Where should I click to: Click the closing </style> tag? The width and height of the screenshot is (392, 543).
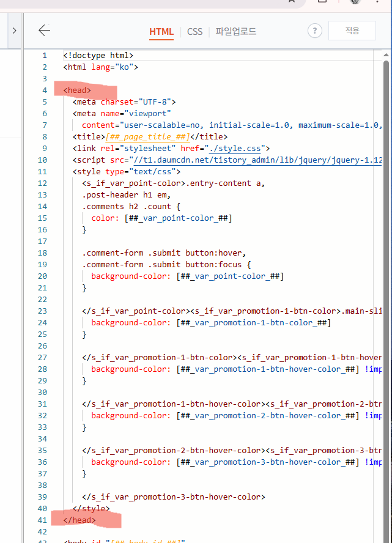tap(91, 508)
